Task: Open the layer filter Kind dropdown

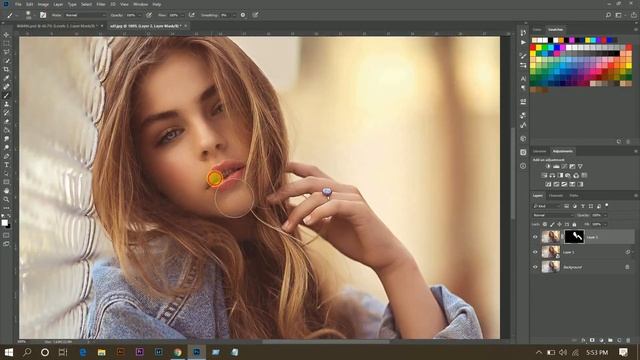Action: [547, 206]
